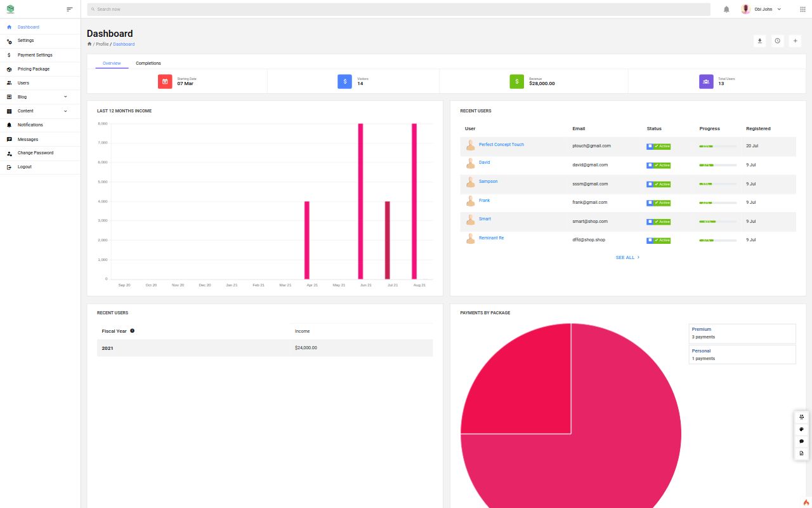Screen dimensions: 812x508
Task: Click the red Starting Date calendar icon
Action: pos(165,81)
